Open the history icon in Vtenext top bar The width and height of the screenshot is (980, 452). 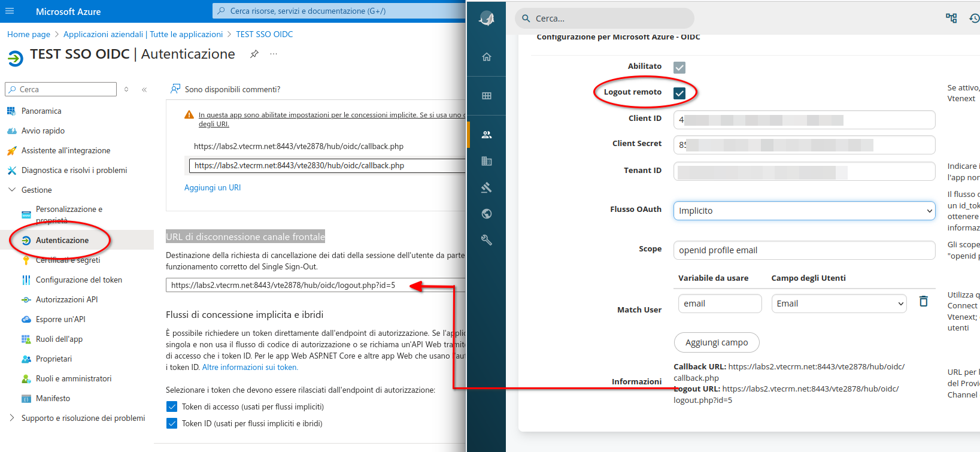coord(974,18)
